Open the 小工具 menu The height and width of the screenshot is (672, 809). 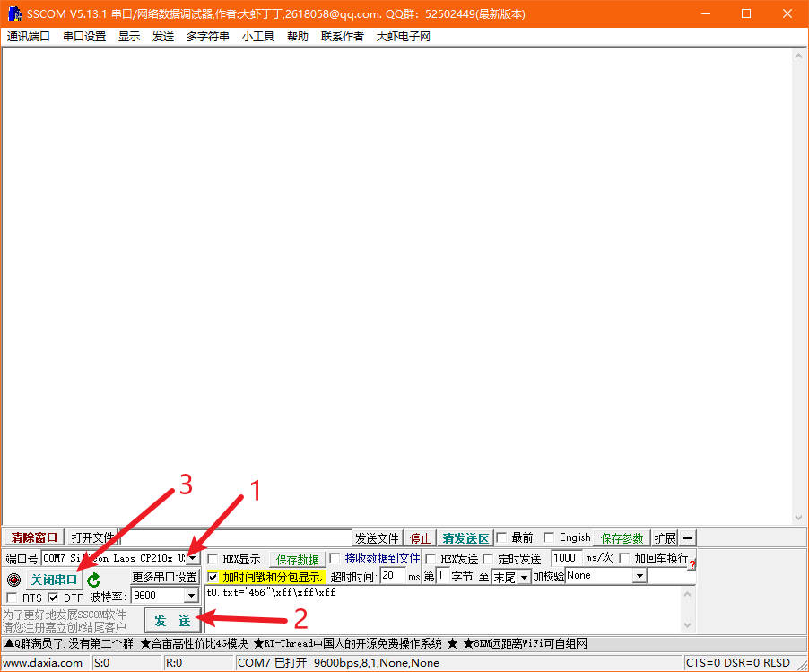tap(257, 37)
